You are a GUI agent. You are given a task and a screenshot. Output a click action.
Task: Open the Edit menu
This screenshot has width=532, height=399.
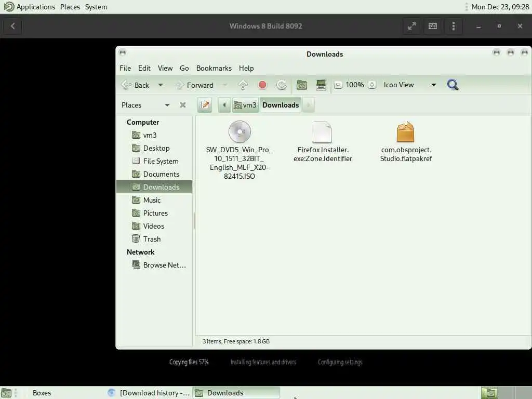[x=144, y=68]
